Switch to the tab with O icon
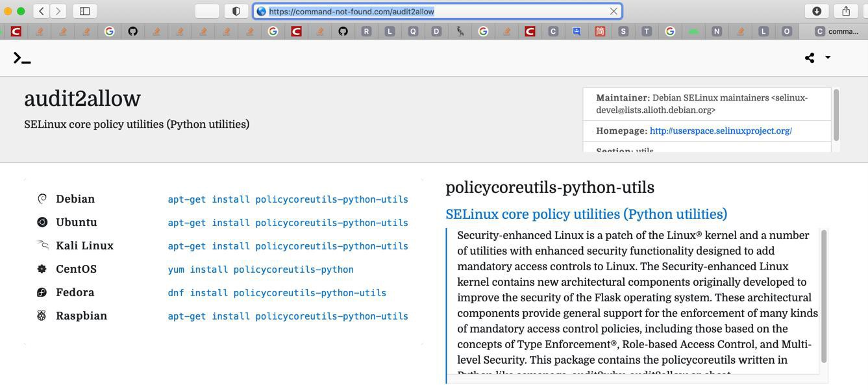The image size is (868, 391). 787,31
